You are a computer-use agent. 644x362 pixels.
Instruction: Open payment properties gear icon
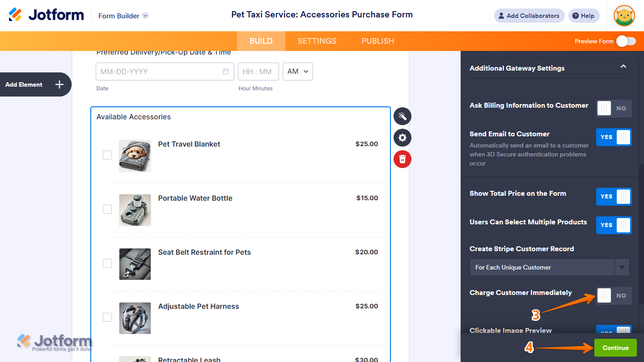click(402, 138)
